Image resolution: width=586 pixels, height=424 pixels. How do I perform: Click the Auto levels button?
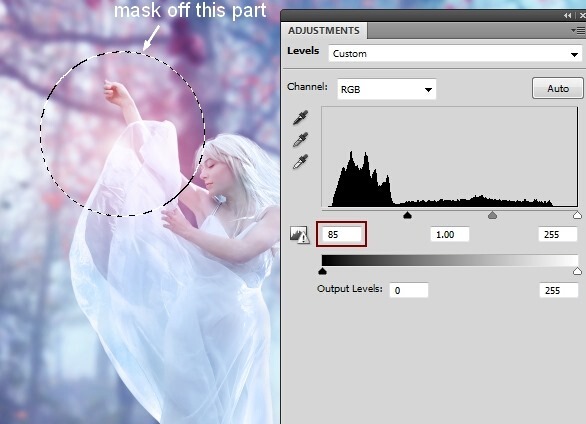tap(558, 89)
